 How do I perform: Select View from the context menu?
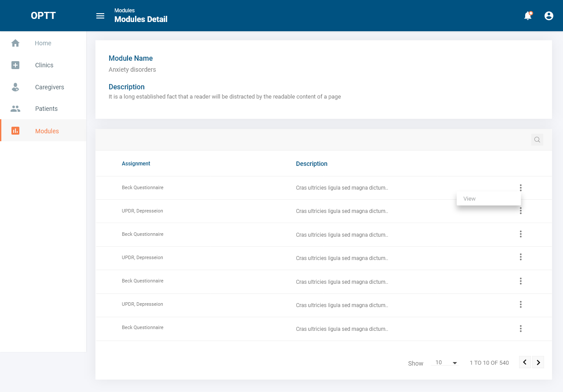pos(470,199)
